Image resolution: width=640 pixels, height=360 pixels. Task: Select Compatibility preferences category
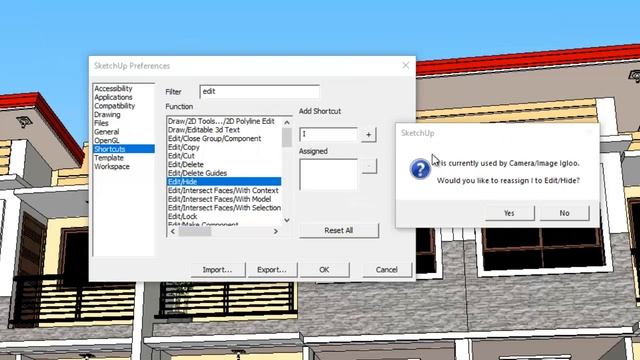click(115, 106)
